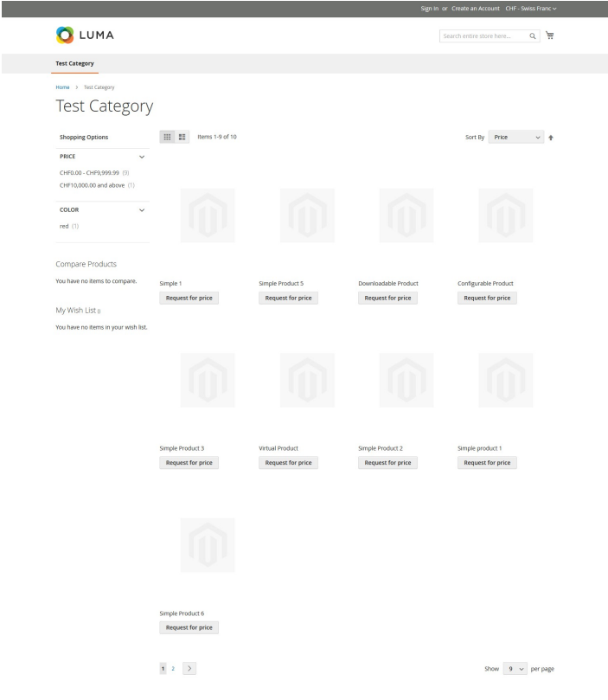This screenshot has width=608, height=700.
Task: Go to page 2
Action: [x=173, y=668]
